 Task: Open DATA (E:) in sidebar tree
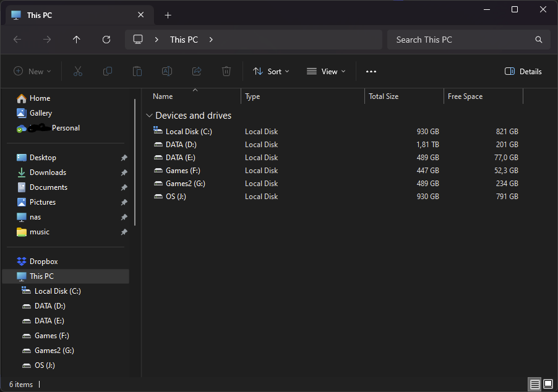(43, 321)
